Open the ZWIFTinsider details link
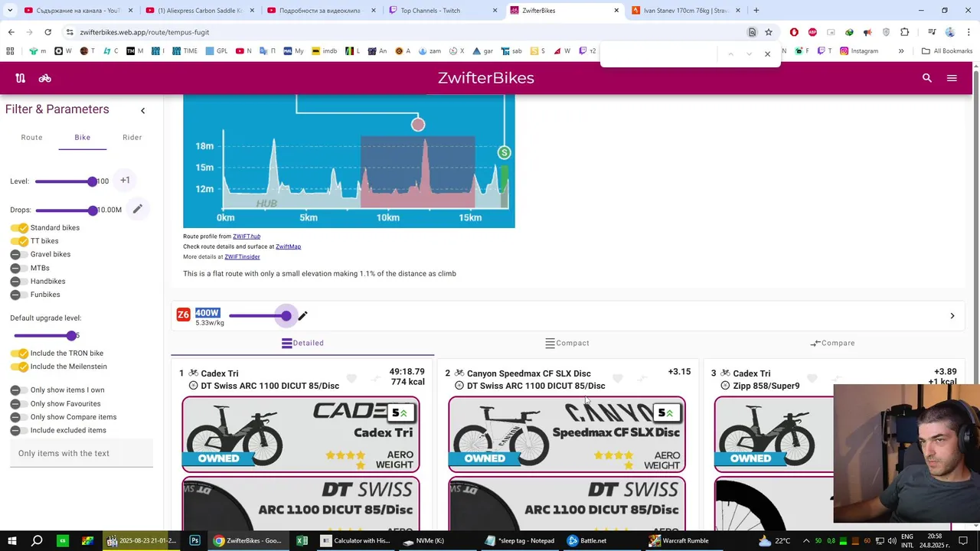980x551 pixels. 242,257
